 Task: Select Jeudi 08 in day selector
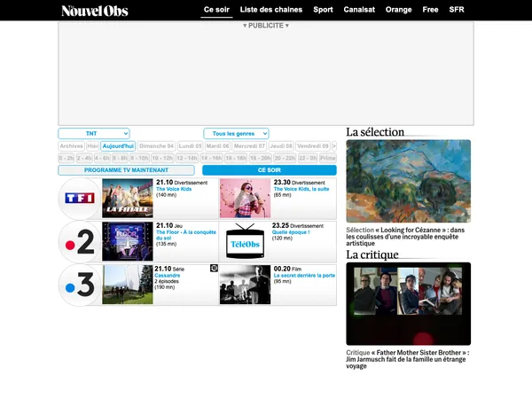point(281,146)
